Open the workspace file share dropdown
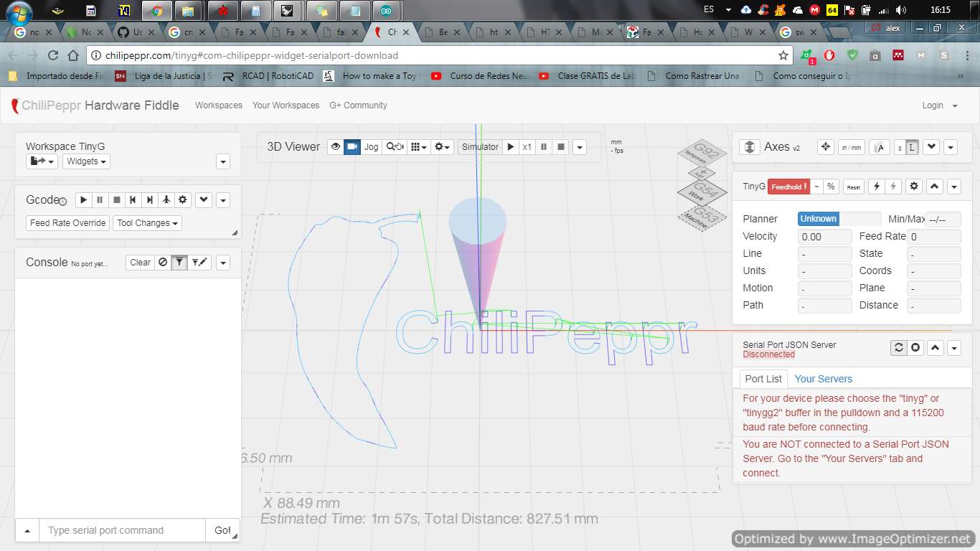The image size is (980, 551). (42, 161)
